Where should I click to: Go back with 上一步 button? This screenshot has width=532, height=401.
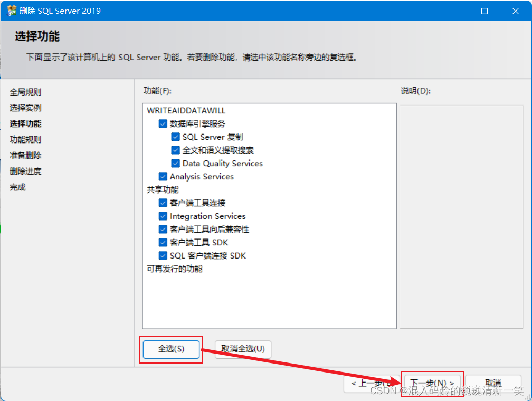point(371,384)
